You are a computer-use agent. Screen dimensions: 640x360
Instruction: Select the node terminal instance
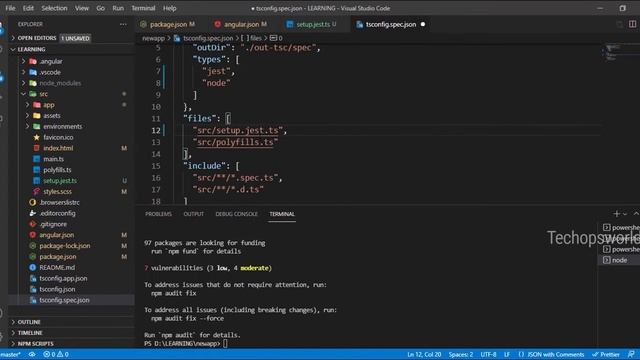pos(619,260)
